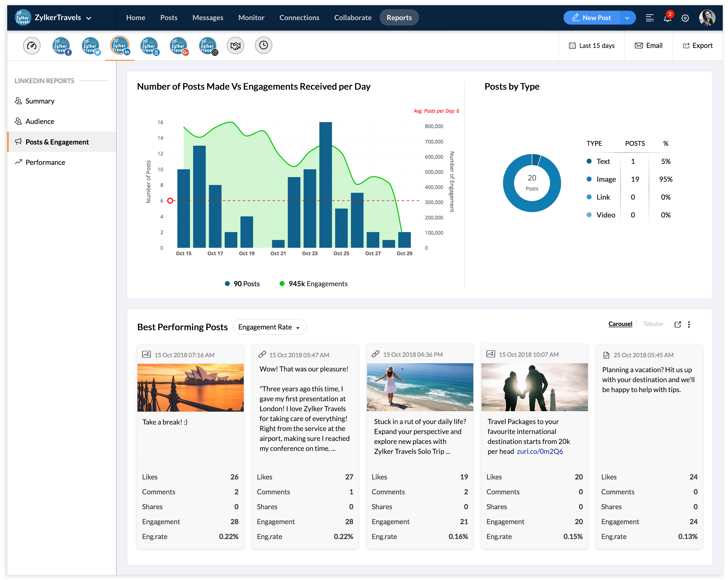Select the Instagram Zylker Travels channel icon

coord(208,45)
